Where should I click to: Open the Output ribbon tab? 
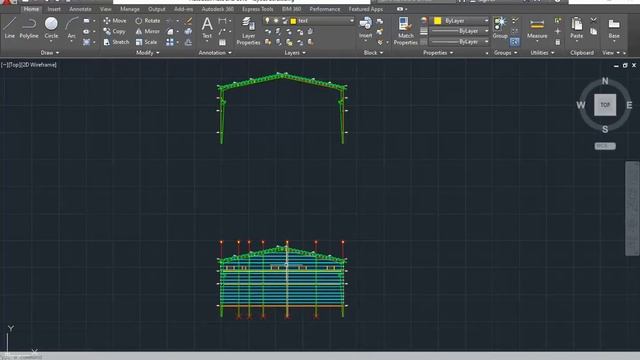157,9
